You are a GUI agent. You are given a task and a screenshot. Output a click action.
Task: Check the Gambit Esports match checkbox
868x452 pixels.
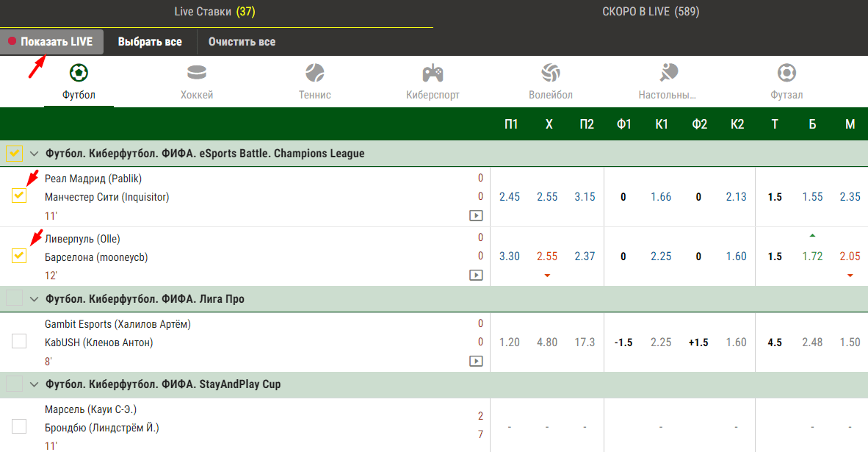[x=19, y=341]
